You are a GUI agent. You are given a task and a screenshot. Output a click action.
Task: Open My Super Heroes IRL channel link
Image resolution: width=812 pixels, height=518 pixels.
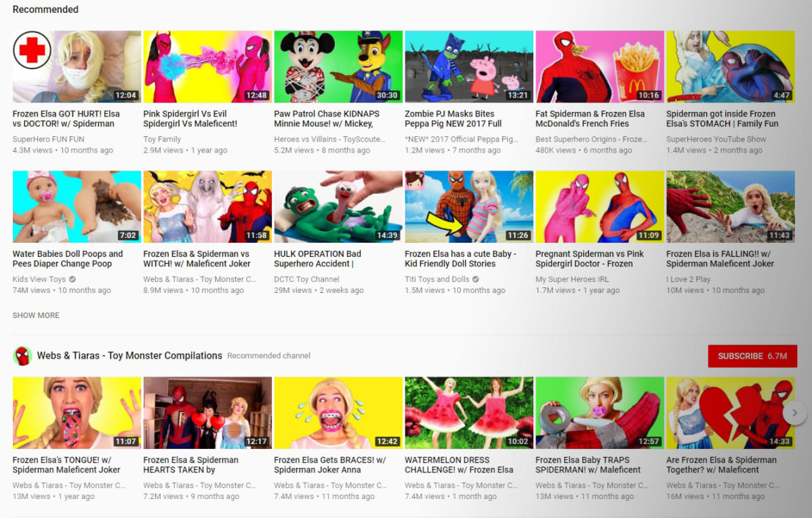572,279
